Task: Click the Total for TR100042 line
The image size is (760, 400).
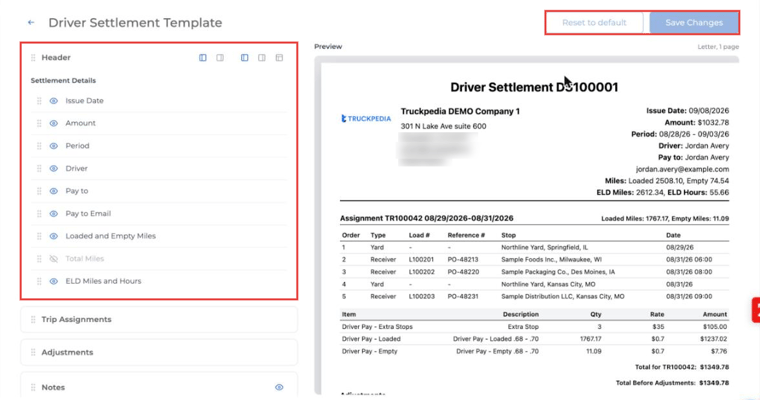Action: [x=682, y=367]
